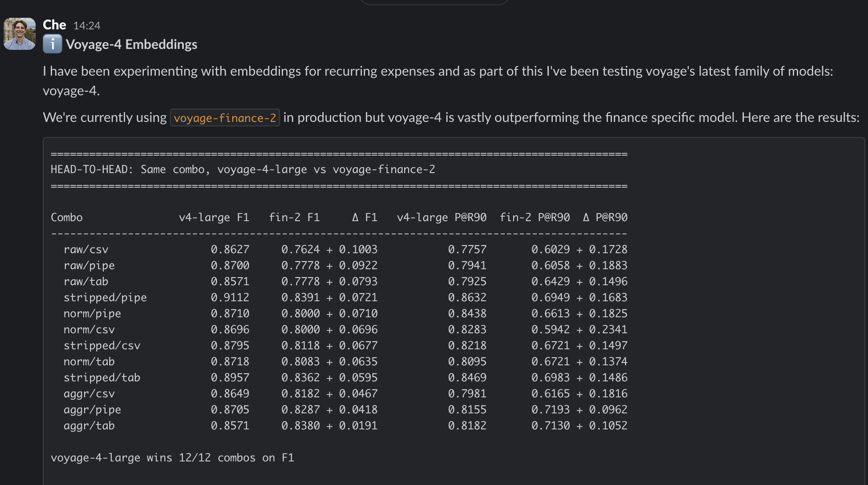Open Che's profile picture avatar
Viewport: 868px width, 485px height.
click(x=20, y=34)
